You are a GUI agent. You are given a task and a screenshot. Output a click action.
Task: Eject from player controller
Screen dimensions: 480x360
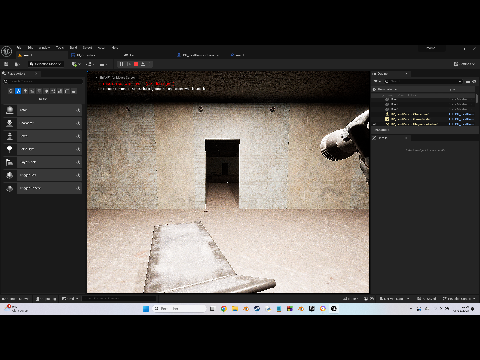pyautogui.click(x=143, y=64)
